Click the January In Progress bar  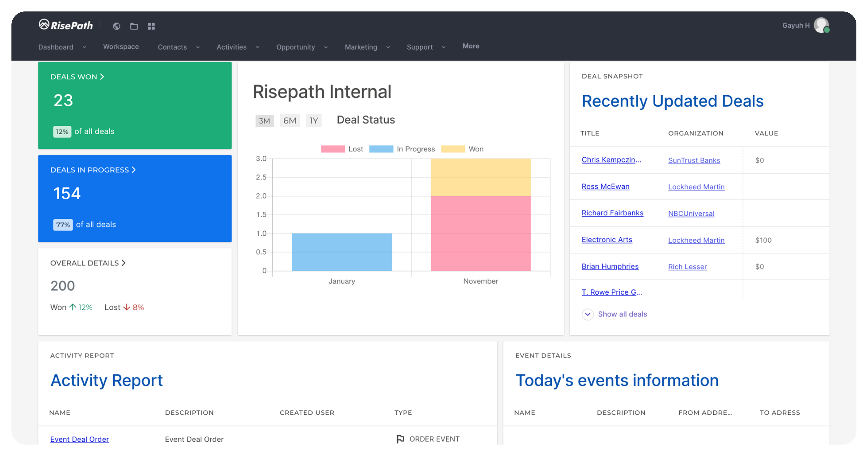342,252
